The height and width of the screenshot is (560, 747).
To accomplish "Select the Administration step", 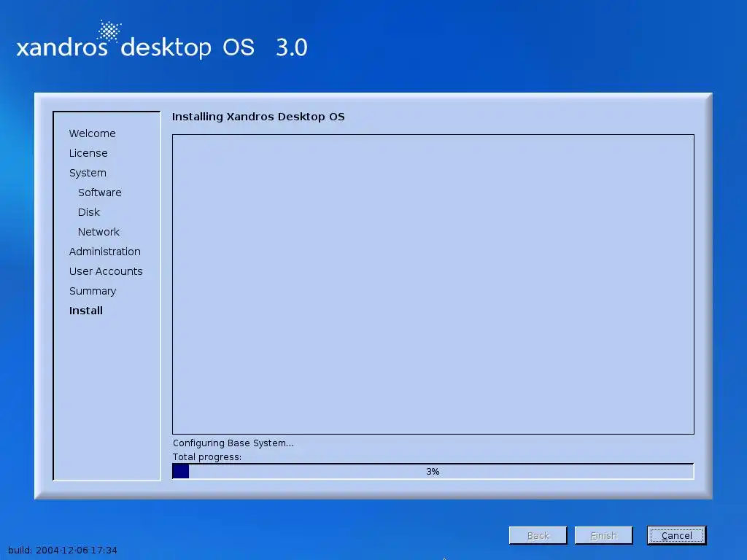I will pyautogui.click(x=105, y=252).
